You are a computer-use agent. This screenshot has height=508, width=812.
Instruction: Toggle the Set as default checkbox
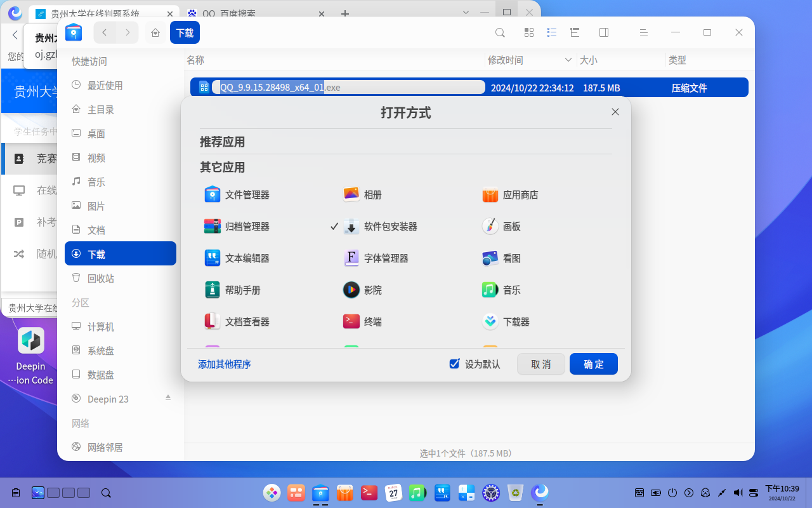[454, 364]
